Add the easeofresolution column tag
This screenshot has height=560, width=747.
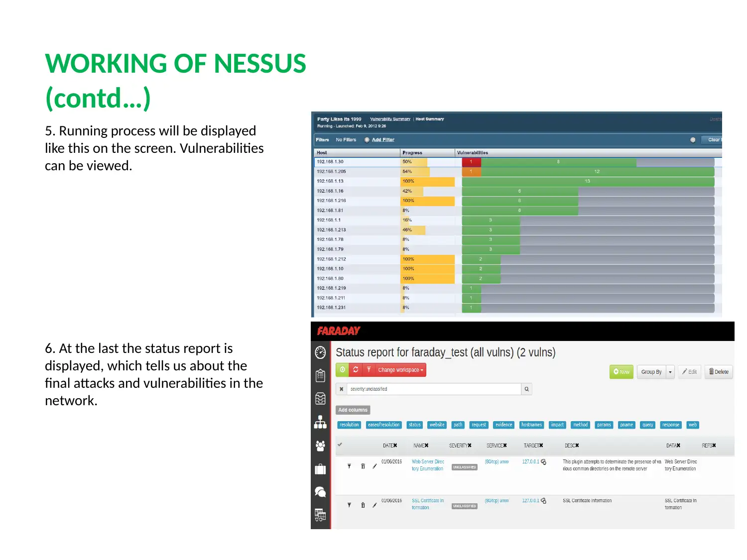point(384,425)
